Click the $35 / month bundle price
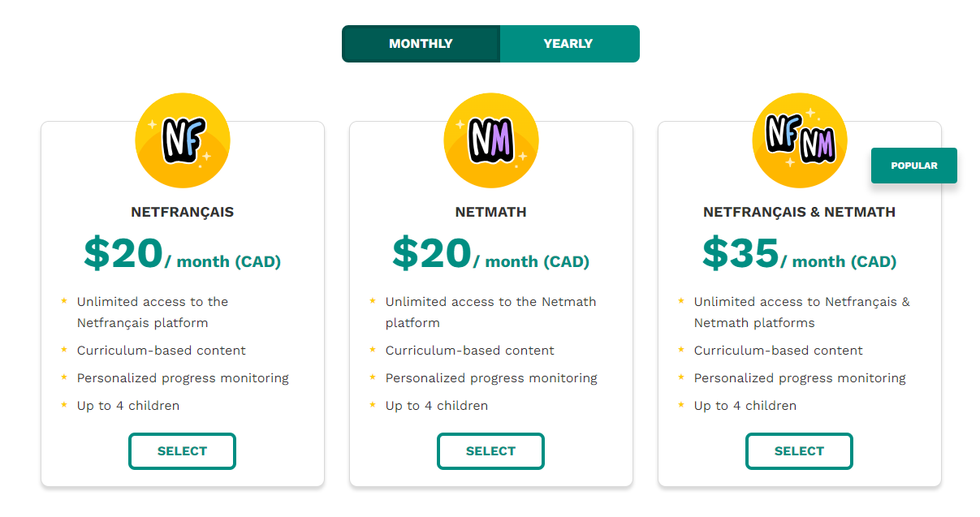Image resolution: width=980 pixels, height=517 pixels. coord(799,253)
